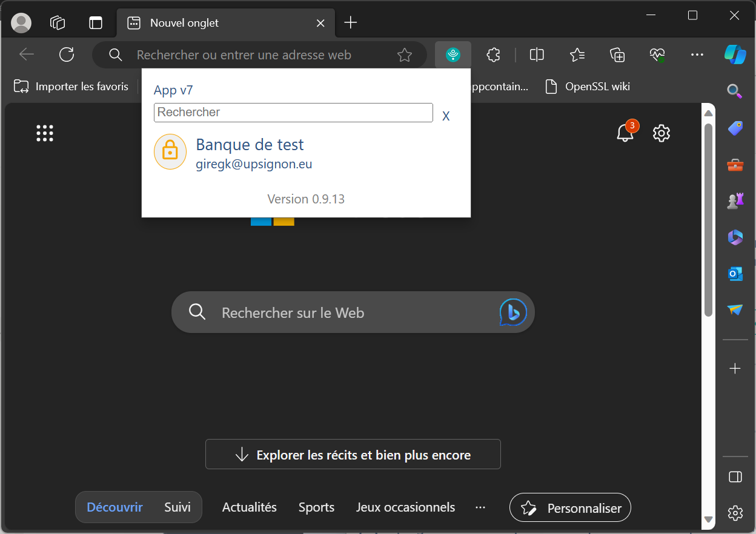Open the Shopping tag sidebar icon
The width and height of the screenshot is (756, 534).
(x=735, y=128)
